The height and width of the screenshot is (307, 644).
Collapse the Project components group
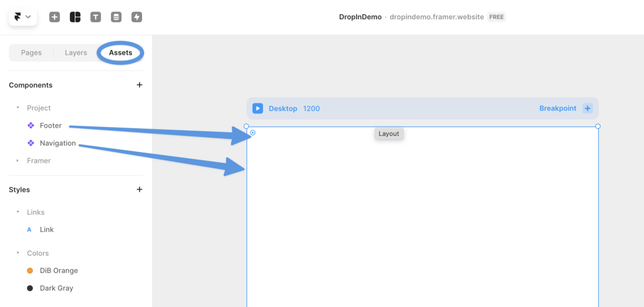(18, 108)
